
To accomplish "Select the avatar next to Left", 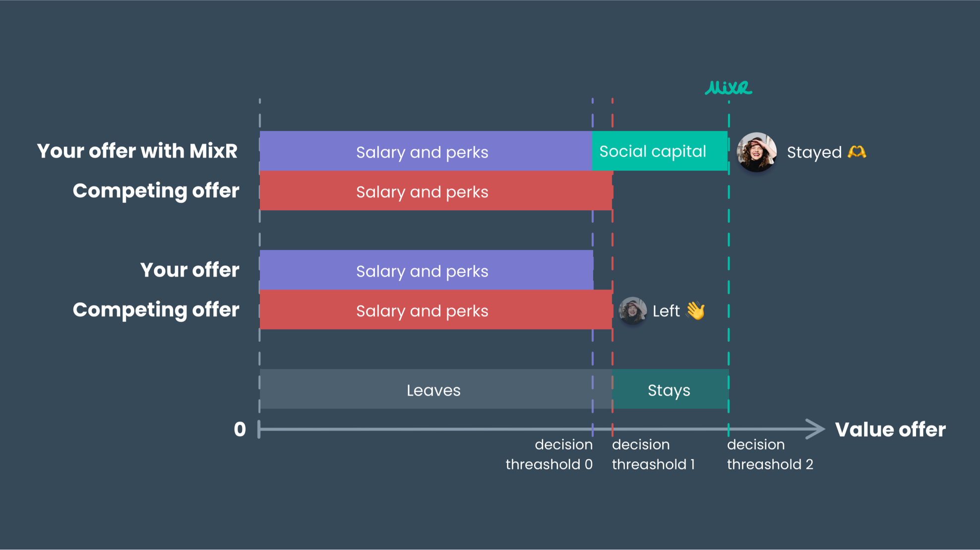I will [633, 310].
